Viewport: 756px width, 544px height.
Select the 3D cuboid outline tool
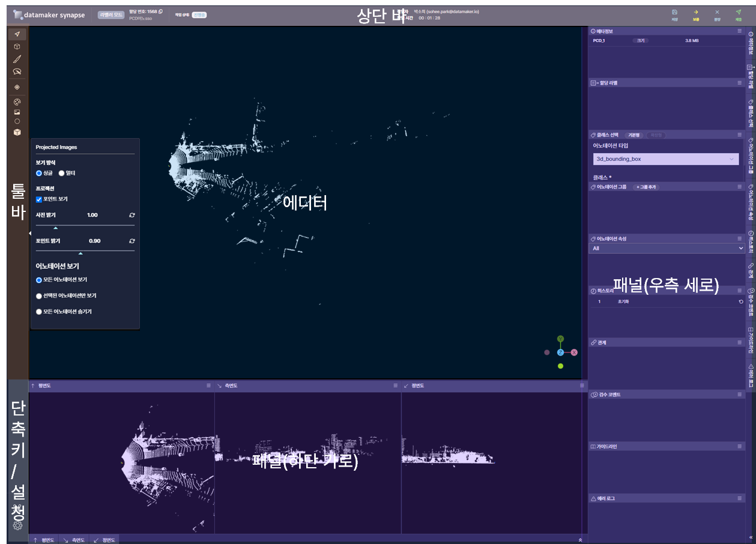17,46
